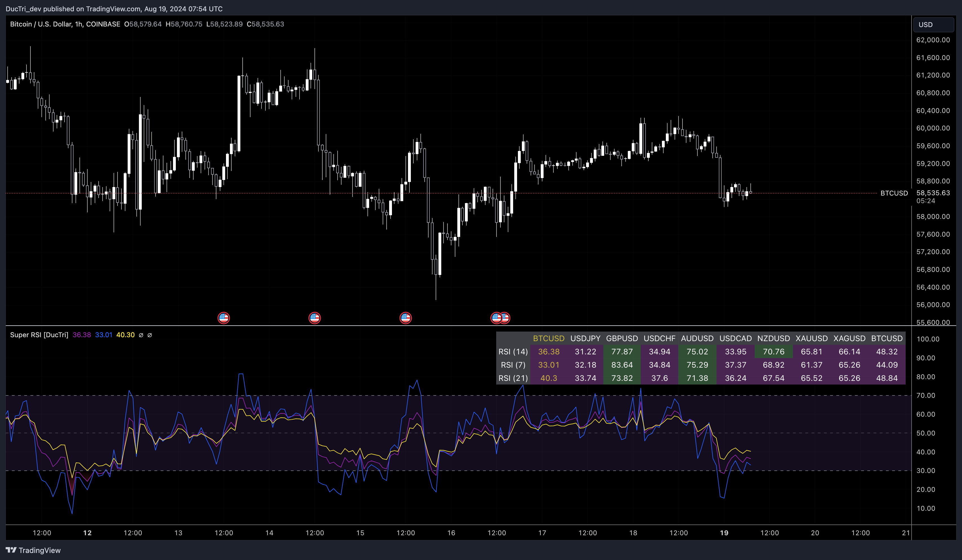Click the 21 date label on the time axis
Viewport: 962px width, 560px height.
click(x=906, y=532)
